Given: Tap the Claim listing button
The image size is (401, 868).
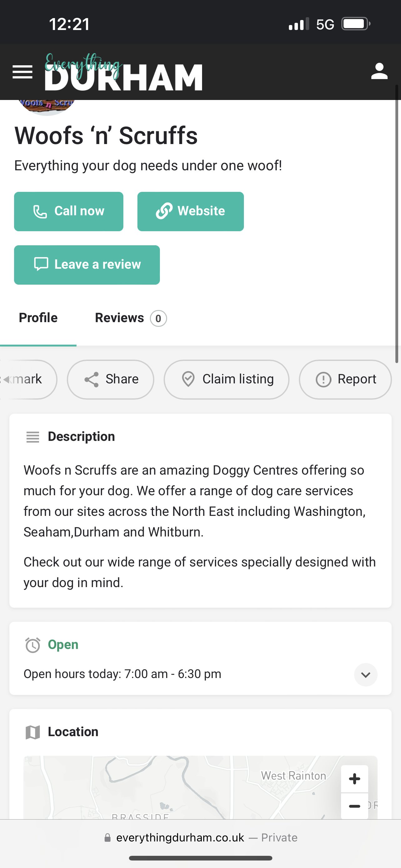Looking at the screenshot, I should pyautogui.click(x=226, y=379).
